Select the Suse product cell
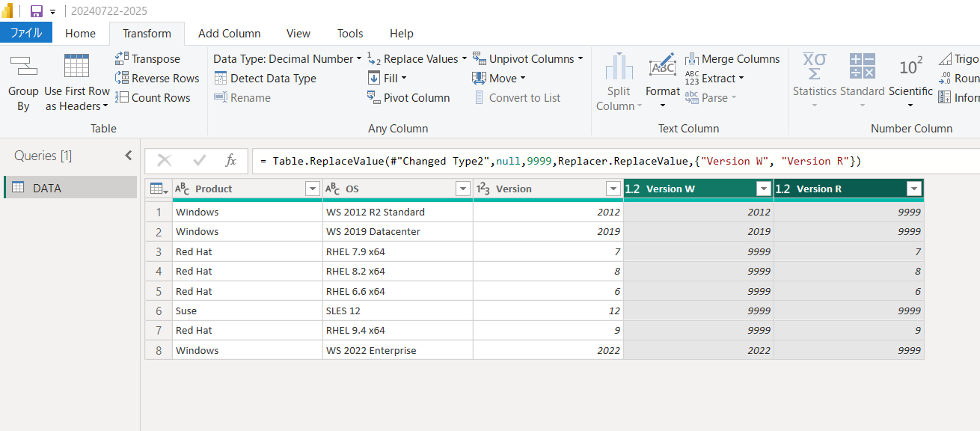 tap(248, 311)
